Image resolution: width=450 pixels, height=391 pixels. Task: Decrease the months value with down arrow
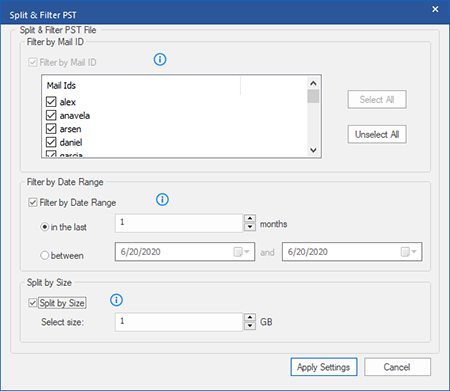[250, 227]
